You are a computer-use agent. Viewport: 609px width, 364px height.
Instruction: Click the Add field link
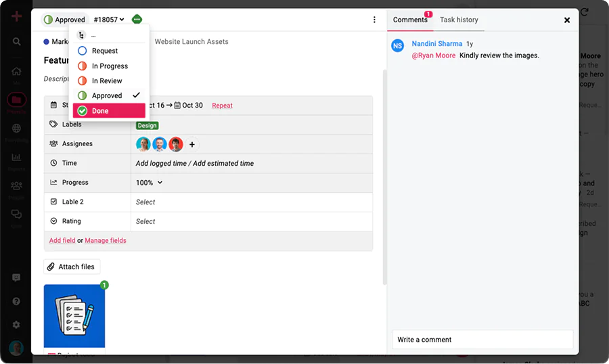point(62,240)
